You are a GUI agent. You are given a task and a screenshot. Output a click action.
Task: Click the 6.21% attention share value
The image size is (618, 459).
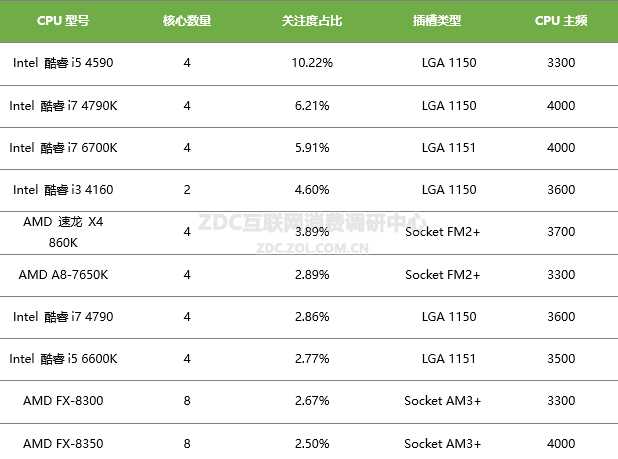(312, 105)
